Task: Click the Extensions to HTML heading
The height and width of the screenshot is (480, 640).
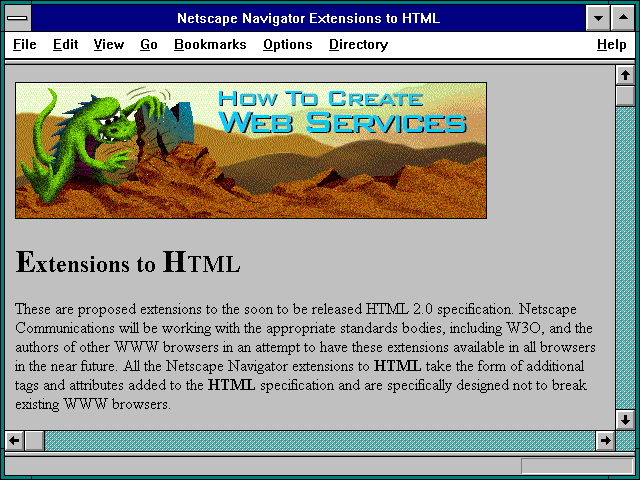Action: coord(128,262)
